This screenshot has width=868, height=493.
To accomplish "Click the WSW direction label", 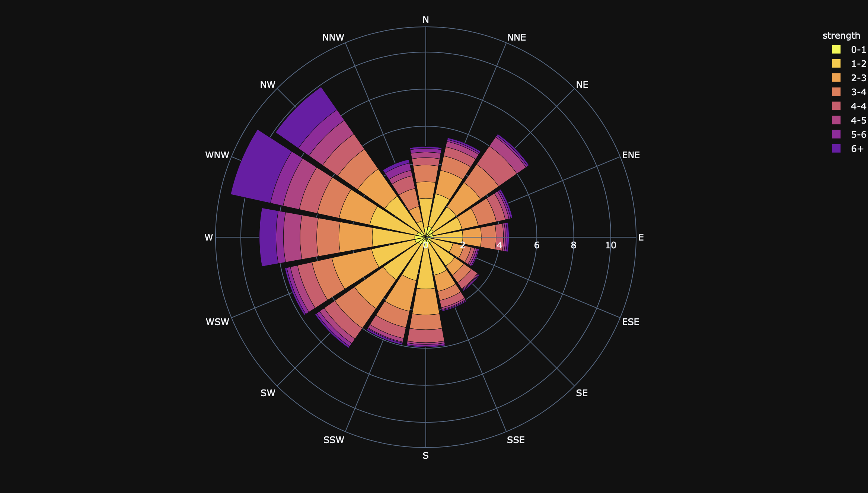I will (217, 322).
